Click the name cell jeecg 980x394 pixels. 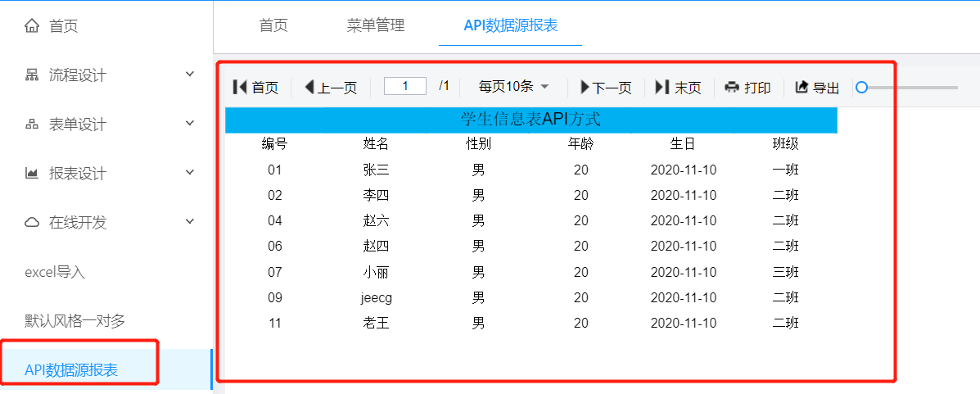pos(377,297)
